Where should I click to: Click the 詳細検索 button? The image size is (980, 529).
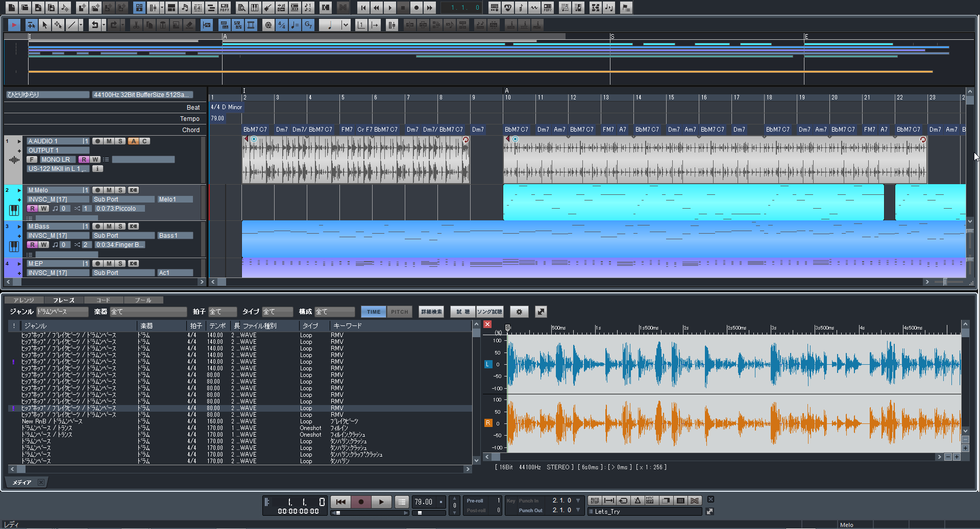[431, 312]
